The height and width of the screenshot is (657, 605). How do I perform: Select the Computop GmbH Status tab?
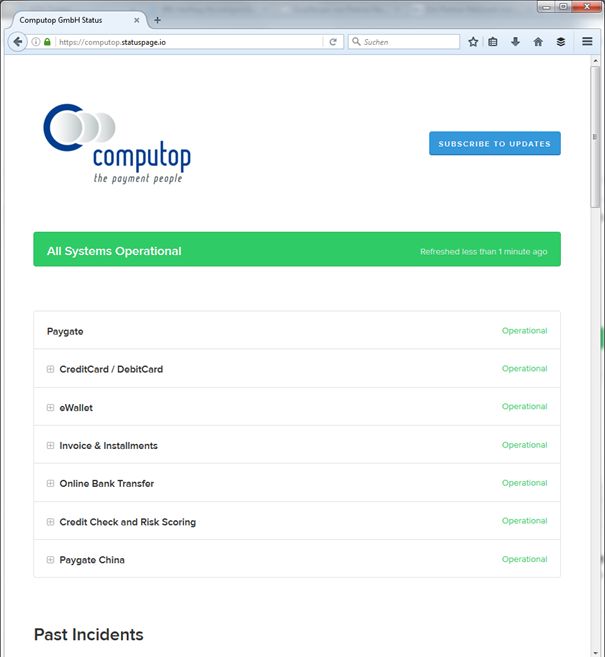coord(78,20)
